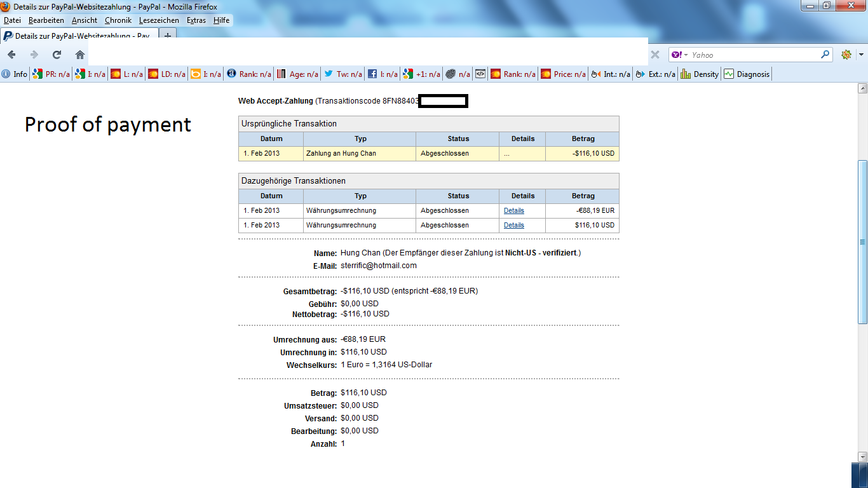Go forward with the forward arrow button
The image size is (868, 488).
[x=34, y=55]
